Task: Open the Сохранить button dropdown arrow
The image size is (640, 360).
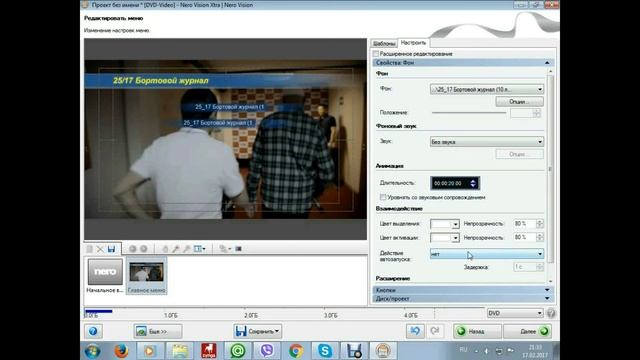Action: point(277,331)
